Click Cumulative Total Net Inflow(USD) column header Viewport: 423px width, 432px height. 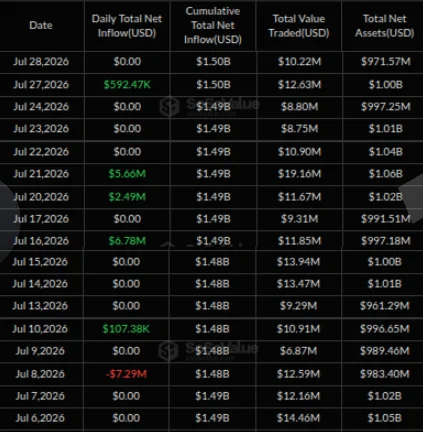213,25
